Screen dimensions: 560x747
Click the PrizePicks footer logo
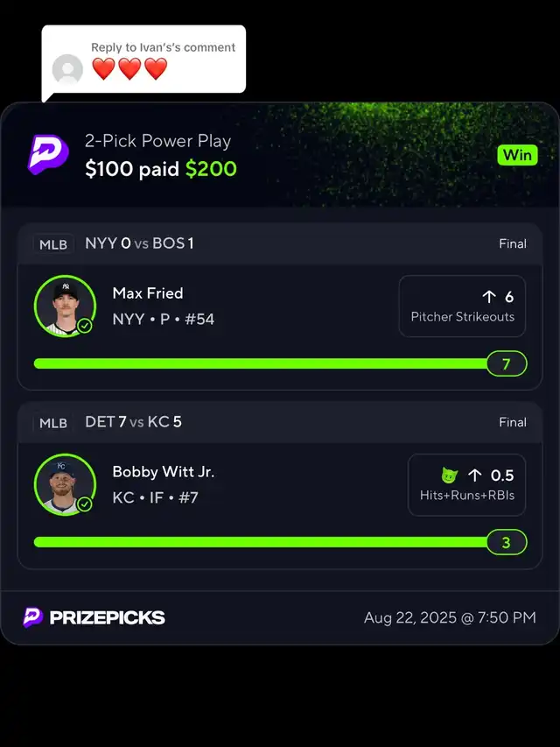[x=94, y=617]
